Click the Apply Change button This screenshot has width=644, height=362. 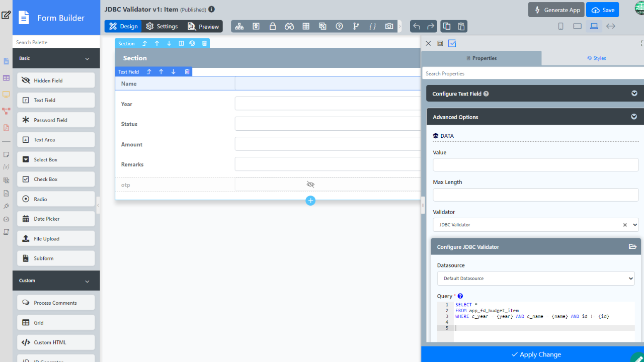[x=535, y=354]
